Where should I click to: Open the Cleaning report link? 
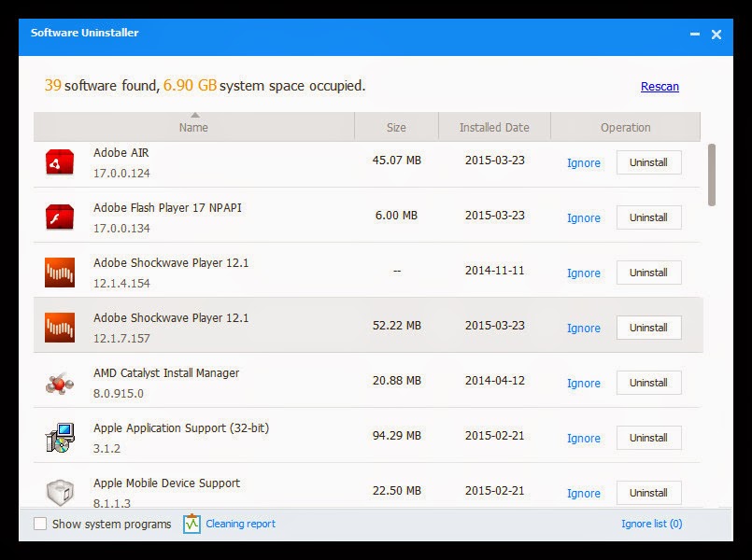point(240,524)
